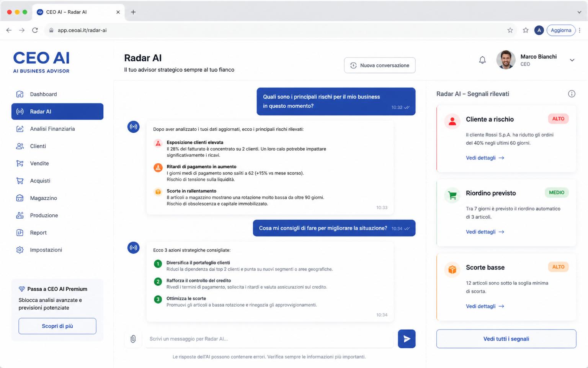588x368 pixels.
Task: Click Scopri di più premium button
Action: [57, 326]
